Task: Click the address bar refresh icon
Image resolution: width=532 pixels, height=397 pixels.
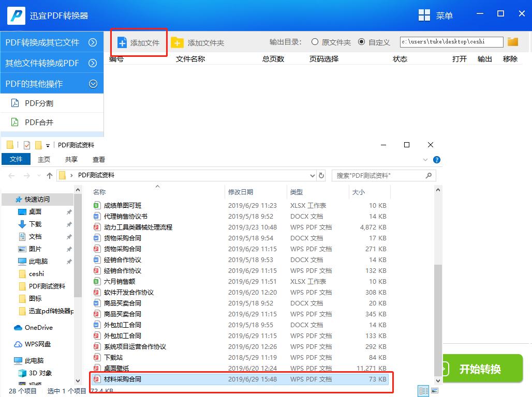Action: click(321, 176)
